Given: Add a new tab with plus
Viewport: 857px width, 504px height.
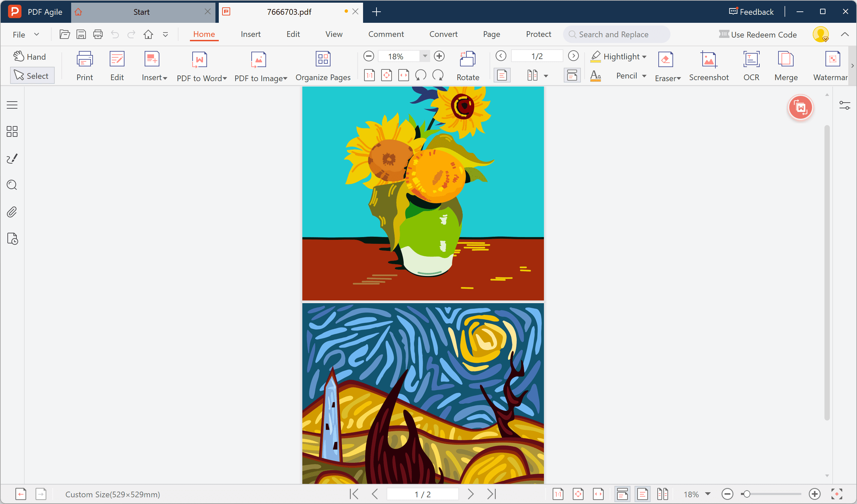Looking at the screenshot, I should (x=376, y=12).
